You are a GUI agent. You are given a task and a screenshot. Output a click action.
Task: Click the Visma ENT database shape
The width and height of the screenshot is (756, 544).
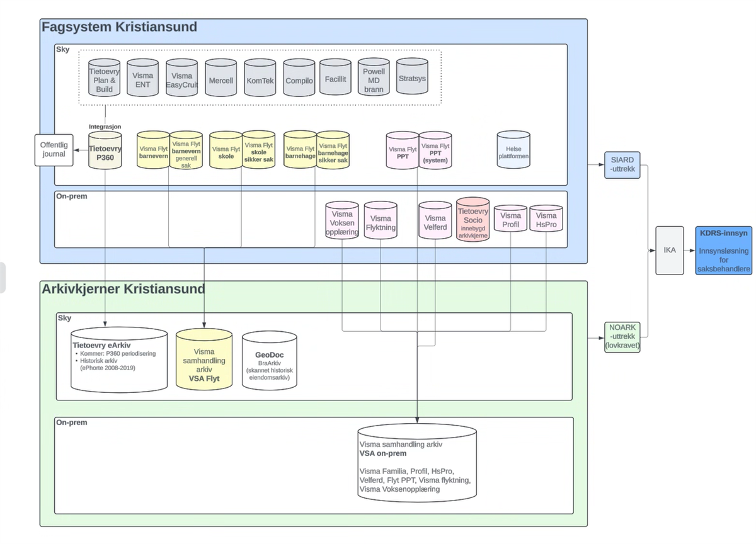pyautogui.click(x=142, y=78)
